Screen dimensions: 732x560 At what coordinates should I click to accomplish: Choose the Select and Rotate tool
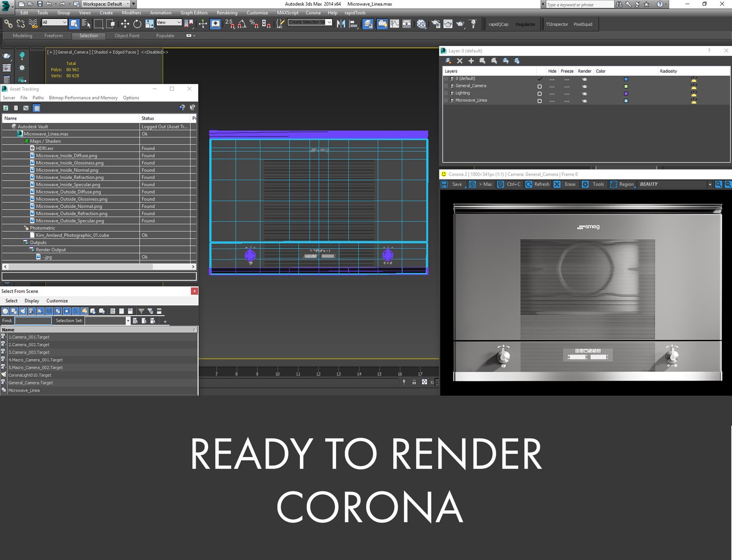(137, 23)
